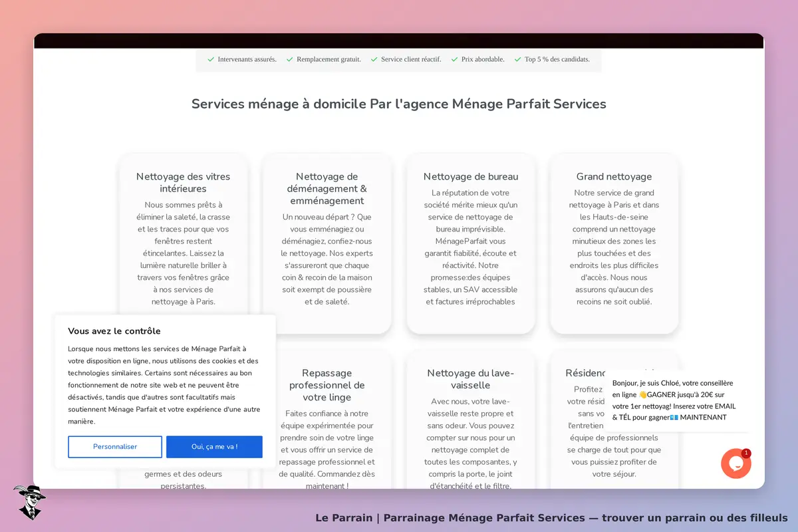This screenshot has height=532, width=798.
Task: Click checkmark beside Service client réactif
Action: point(374,59)
